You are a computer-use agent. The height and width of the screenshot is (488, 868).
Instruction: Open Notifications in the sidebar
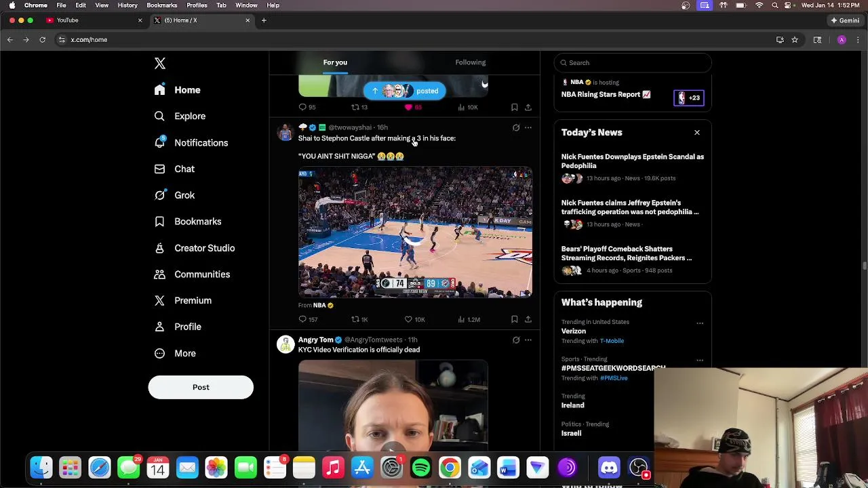click(191, 143)
